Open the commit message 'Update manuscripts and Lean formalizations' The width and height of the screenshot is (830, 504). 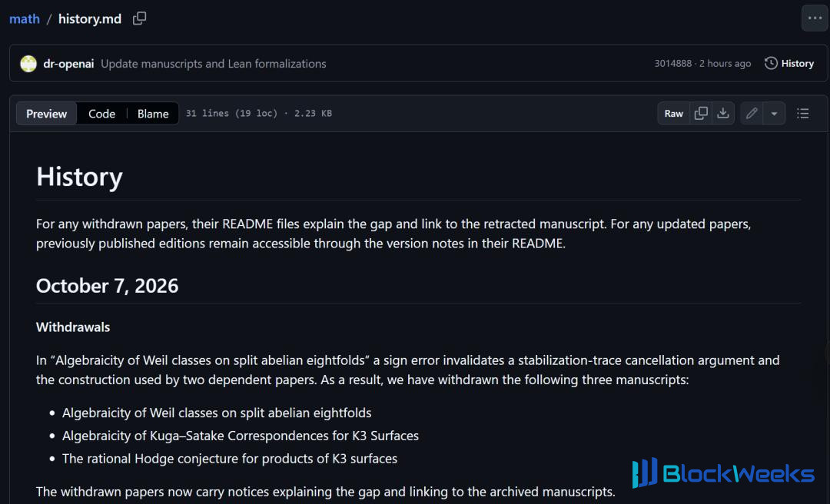point(214,64)
